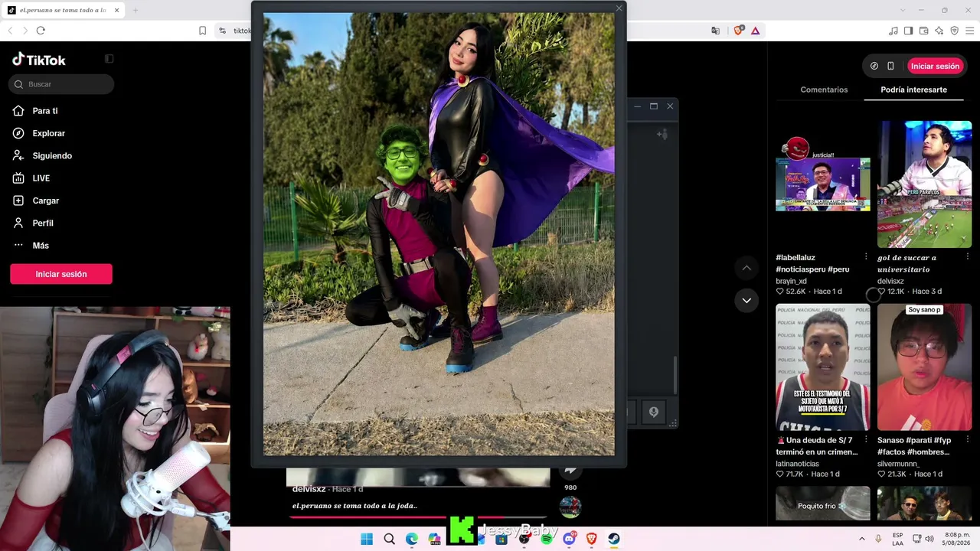Open the taskbar clock and date
The image size is (980, 551).
click(955, 539)
